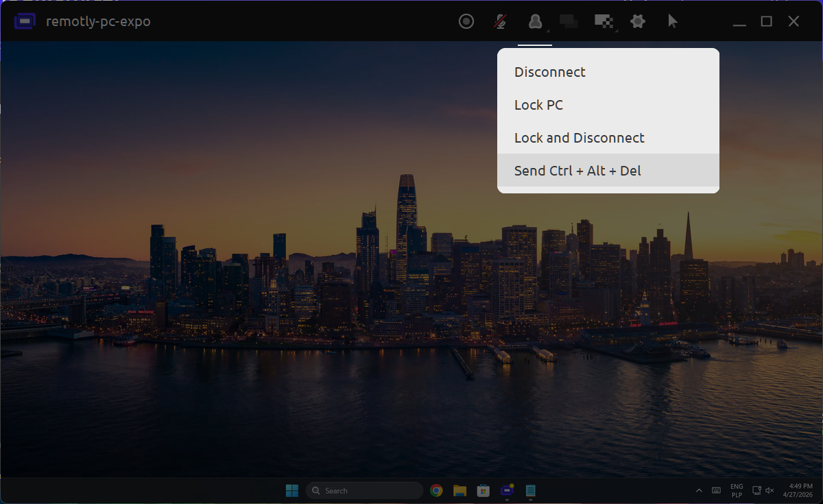
Task: Open the remote Windows Start menu
Action: [292, 490]
